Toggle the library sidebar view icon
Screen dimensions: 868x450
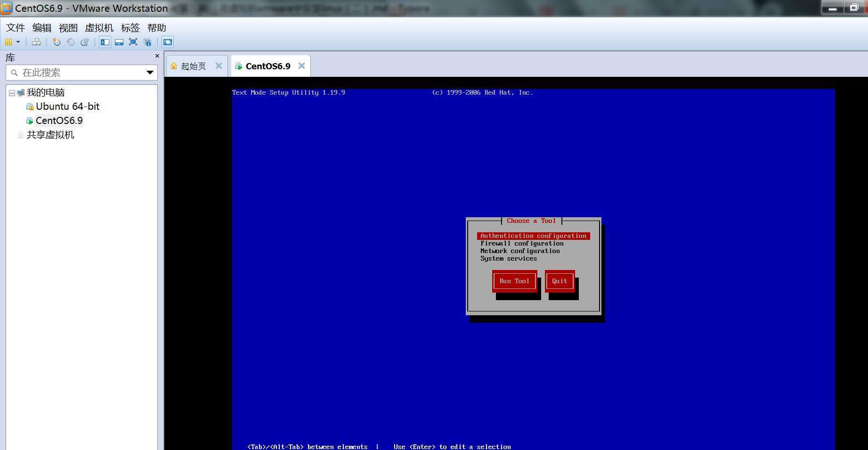(105, 42)
